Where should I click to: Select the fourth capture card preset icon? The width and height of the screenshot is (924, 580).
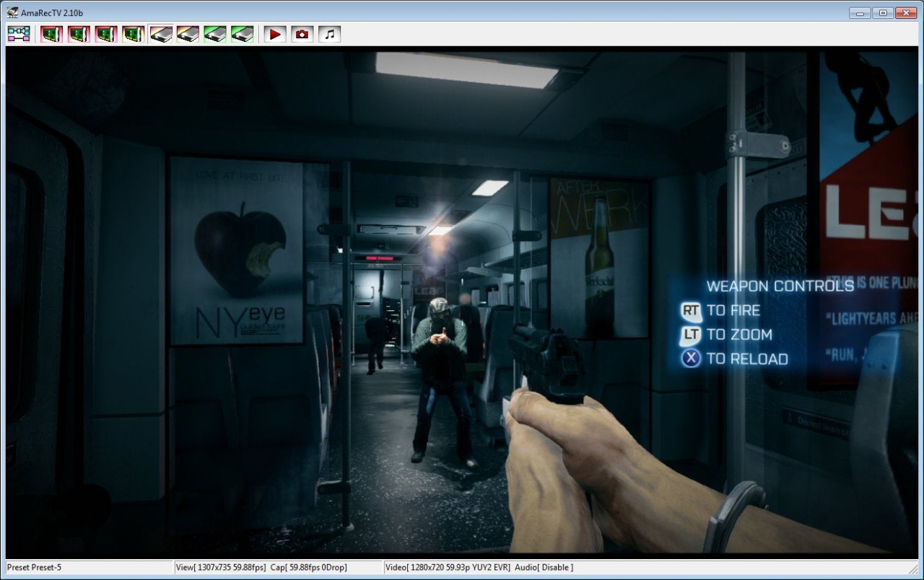133,34
